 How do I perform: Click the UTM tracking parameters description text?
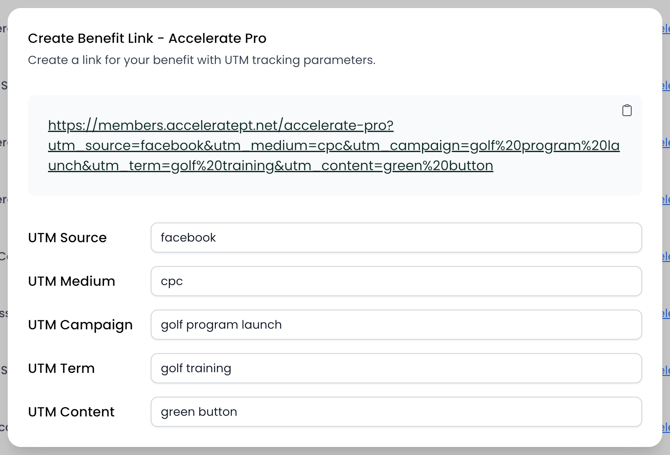pyautogui.click(x=201, y=60)
